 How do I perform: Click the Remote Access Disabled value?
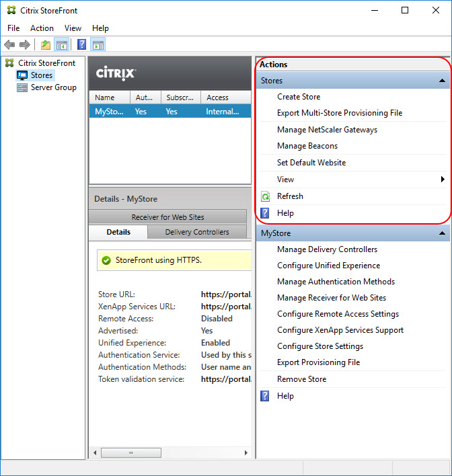click(x=217, y=319)
